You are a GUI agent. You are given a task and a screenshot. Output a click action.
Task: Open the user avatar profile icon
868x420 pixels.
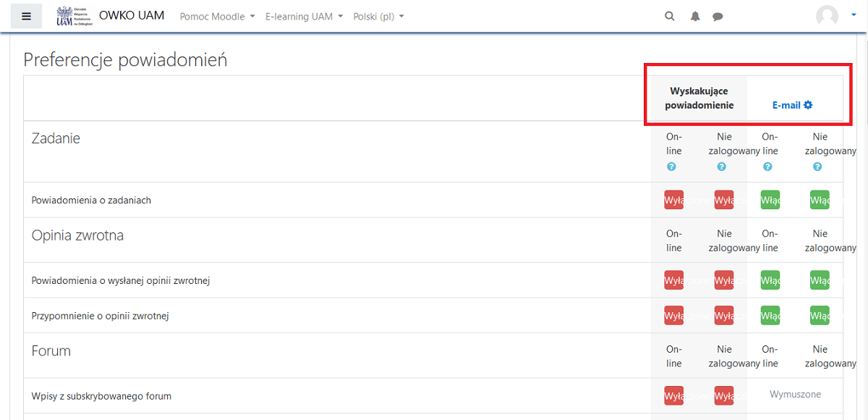826,15
